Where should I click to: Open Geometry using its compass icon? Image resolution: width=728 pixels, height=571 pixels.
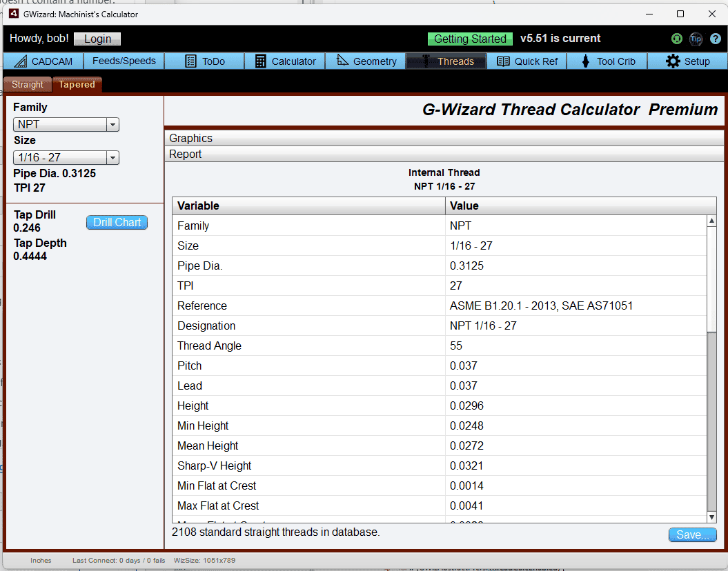343,61
